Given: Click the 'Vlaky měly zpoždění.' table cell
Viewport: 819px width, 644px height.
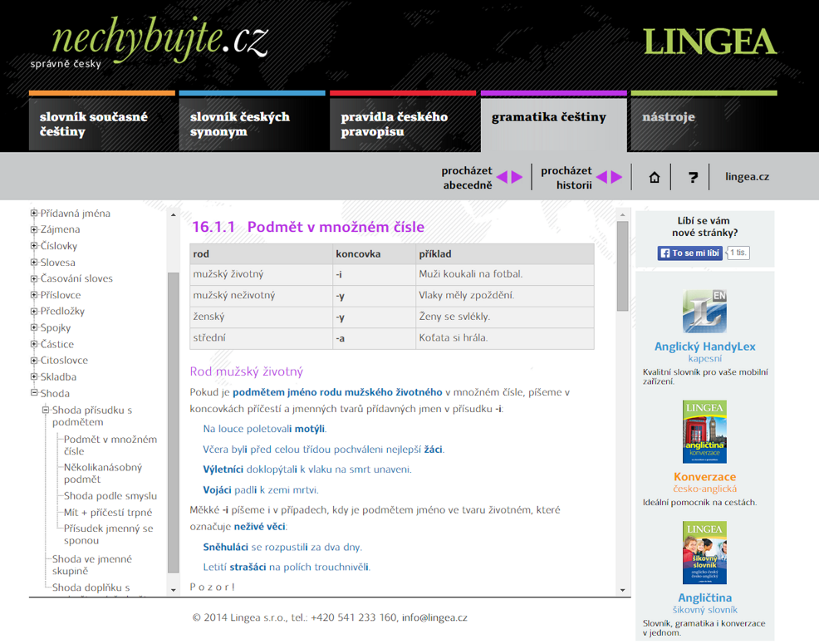Looking at the screenshot, I should tap(504, 296).
